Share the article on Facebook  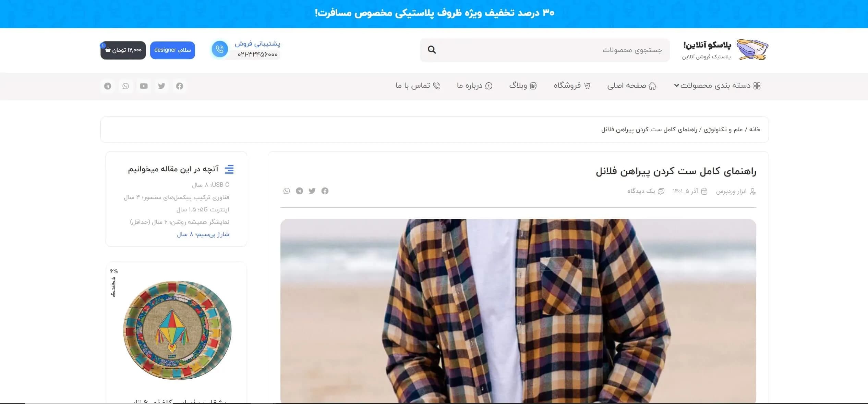point(325,191)
